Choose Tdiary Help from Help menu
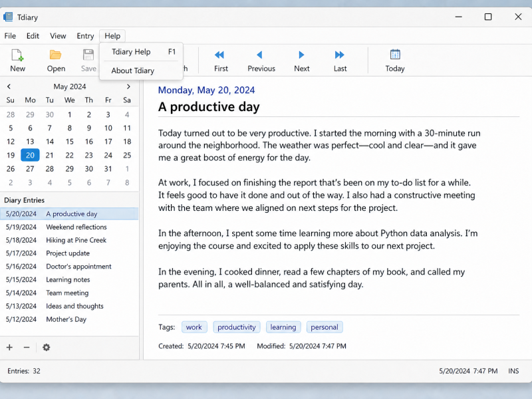Viewport: 532px width, 399px height. pos(141,52)
